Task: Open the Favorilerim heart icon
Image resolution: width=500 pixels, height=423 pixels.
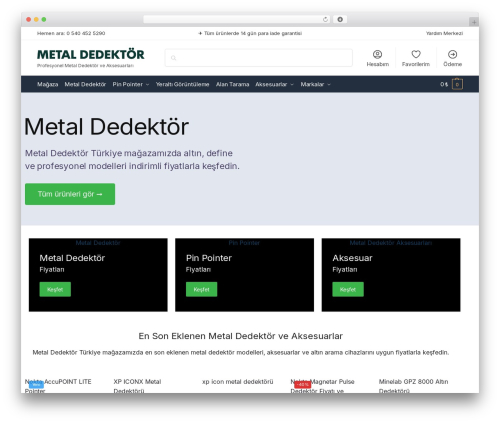Action: pyautogui.click(x=416, y=54)
